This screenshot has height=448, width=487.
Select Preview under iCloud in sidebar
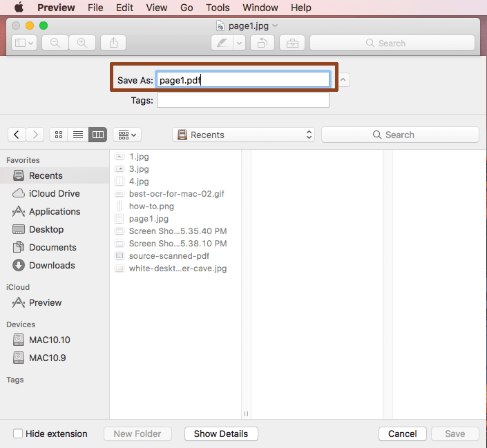click(x=55, y=302)
